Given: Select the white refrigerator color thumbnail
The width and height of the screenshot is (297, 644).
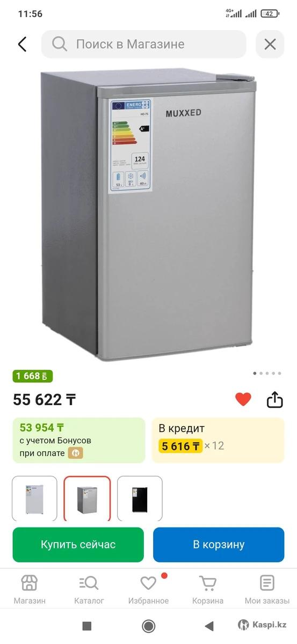Looking at the screenshot, I should pyautogui.click(x=34, y=499).
